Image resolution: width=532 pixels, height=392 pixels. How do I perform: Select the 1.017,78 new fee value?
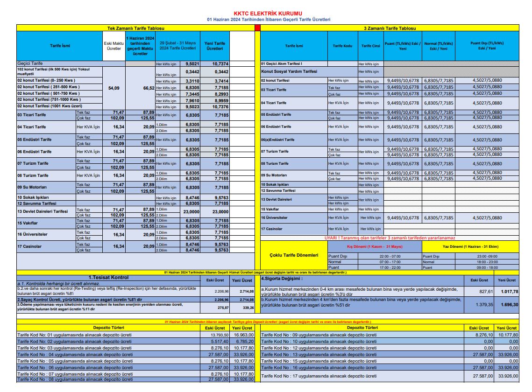507,291
